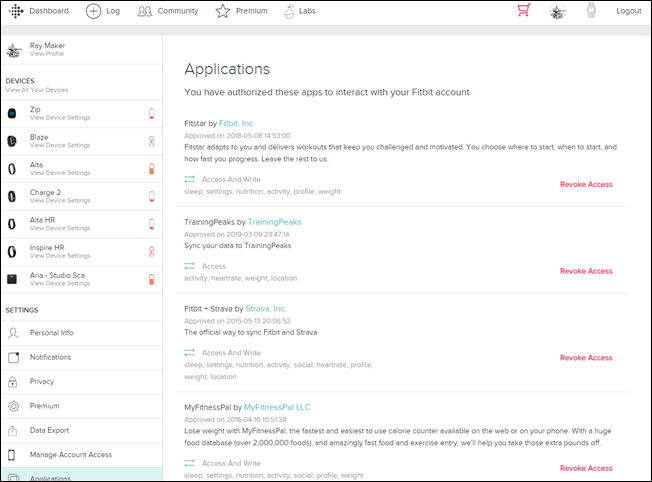Click the Aria scale device icon

[12, 279]
